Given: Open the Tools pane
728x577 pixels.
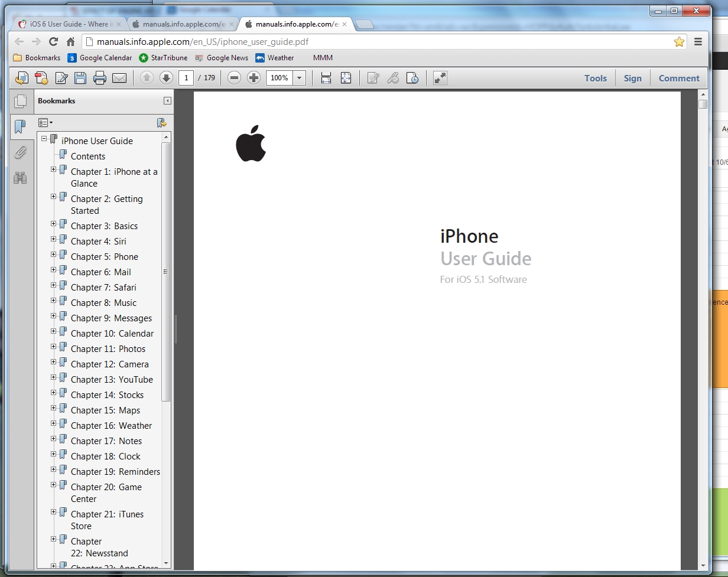Looking at the screenshot, I should coord(596,78).
